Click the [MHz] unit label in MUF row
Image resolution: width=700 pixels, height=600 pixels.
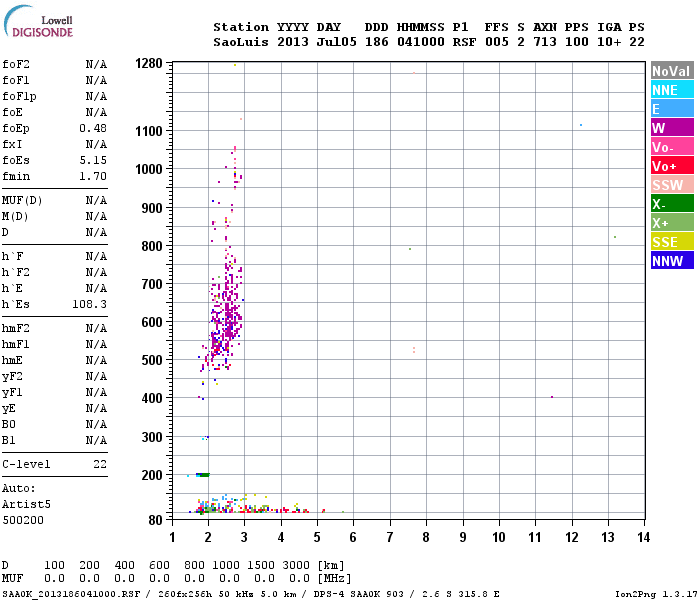click(334, 579)
